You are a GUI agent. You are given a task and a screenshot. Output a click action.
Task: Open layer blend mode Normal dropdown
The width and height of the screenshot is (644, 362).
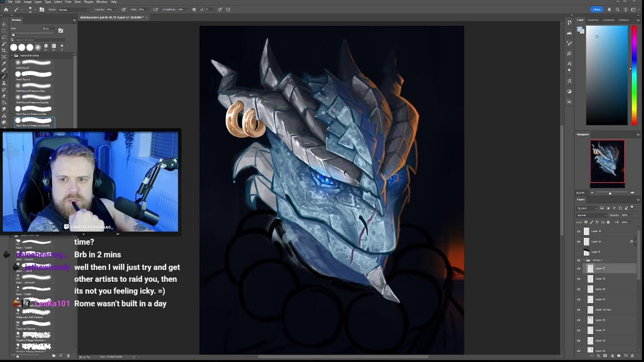(592, 215)
